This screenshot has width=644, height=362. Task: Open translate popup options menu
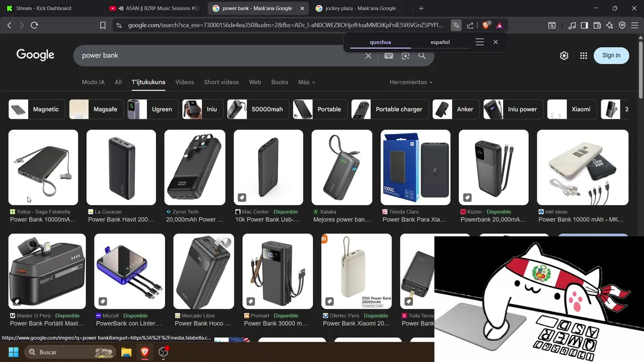click(x=479, y=42)
